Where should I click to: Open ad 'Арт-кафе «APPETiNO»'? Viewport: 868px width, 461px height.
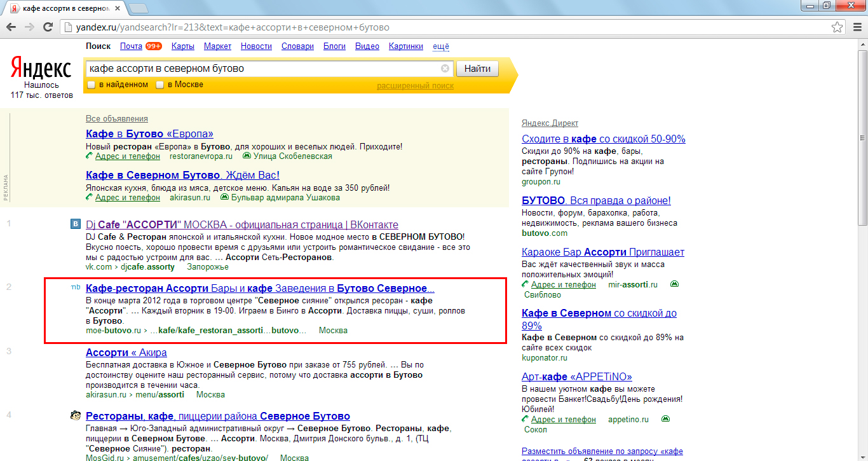577,376
